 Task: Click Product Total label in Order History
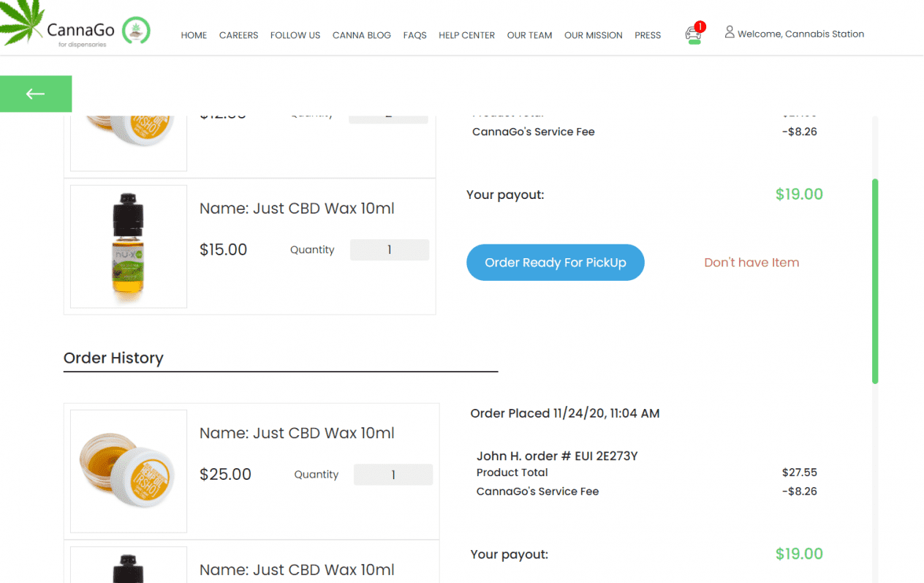pos(512,473)
